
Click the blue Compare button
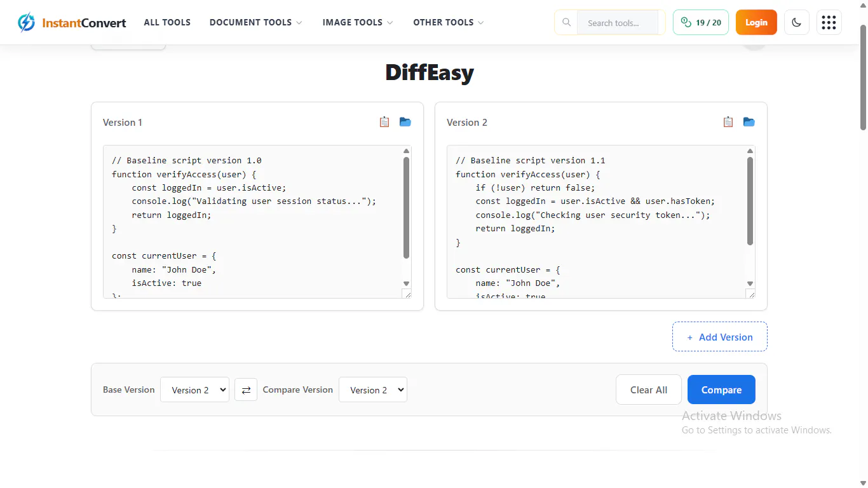coord(721,390)
